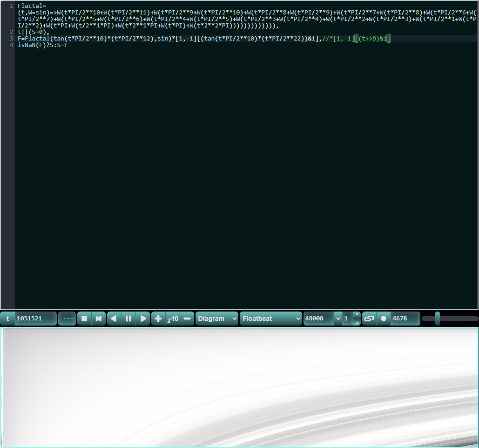Toggle audio recording with the record button
The height and width of the screenshot is (448, 479).
(x=384, y=319)
